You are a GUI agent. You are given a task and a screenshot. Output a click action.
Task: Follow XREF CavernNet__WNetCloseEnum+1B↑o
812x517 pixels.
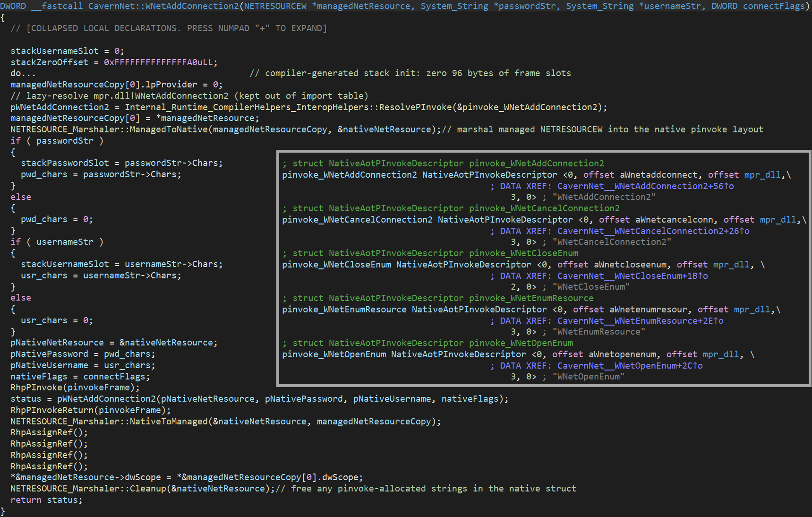633,276
